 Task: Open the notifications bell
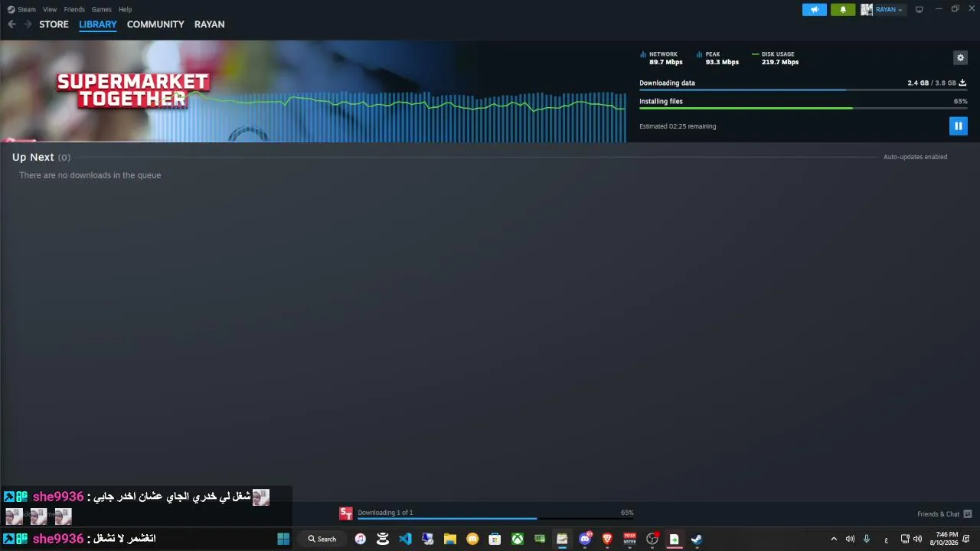[x=843, y=10]
